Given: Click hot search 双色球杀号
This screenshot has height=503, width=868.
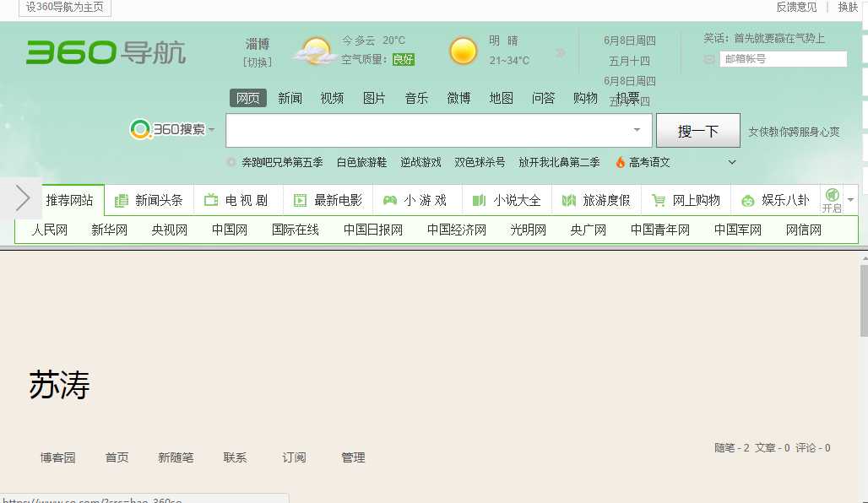Looking at the screenshot, I should (480, 162).
